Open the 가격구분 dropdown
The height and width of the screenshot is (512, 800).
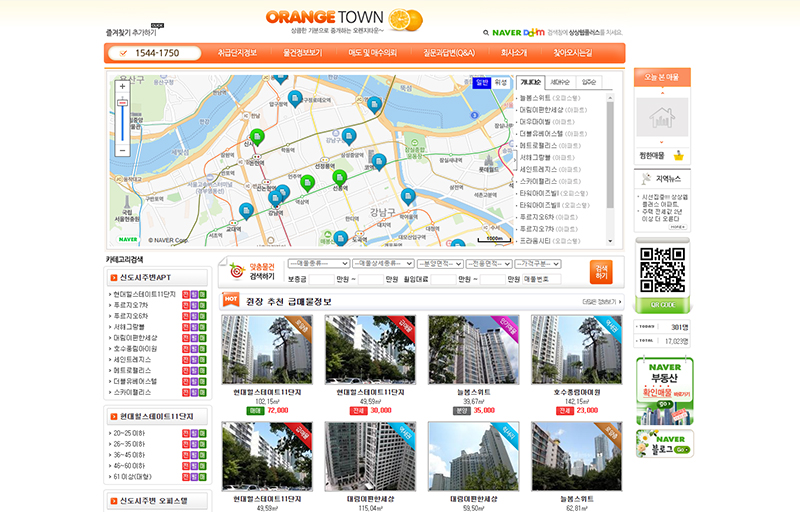click(538, 264)
